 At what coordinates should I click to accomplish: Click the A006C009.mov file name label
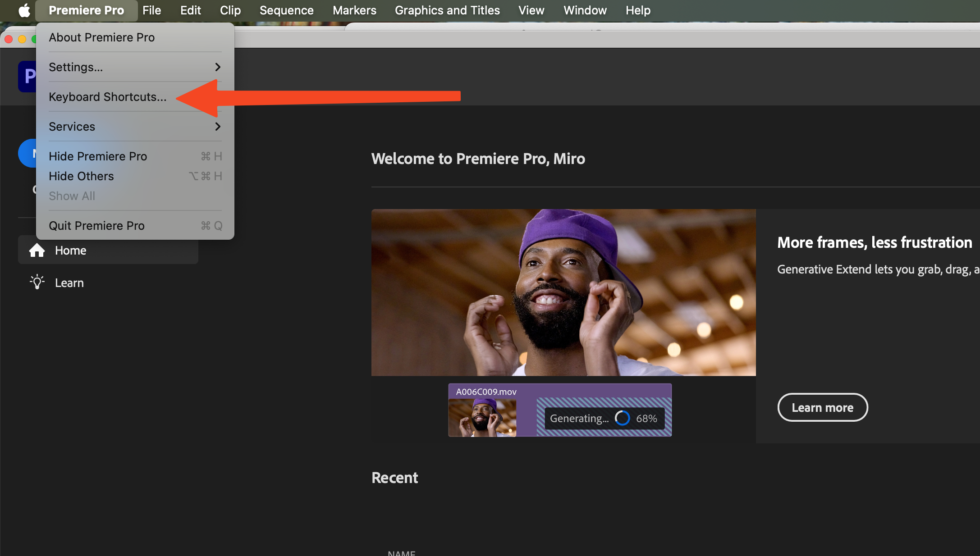486,392
